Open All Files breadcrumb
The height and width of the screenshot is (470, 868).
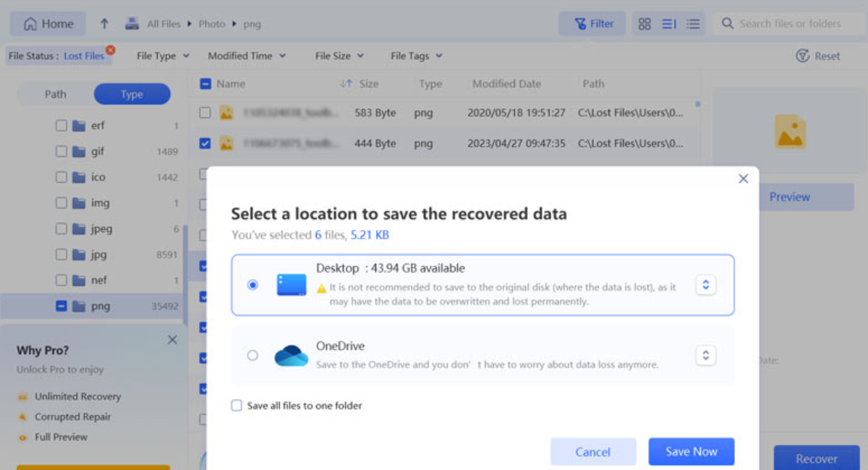[x=163, y=24]
